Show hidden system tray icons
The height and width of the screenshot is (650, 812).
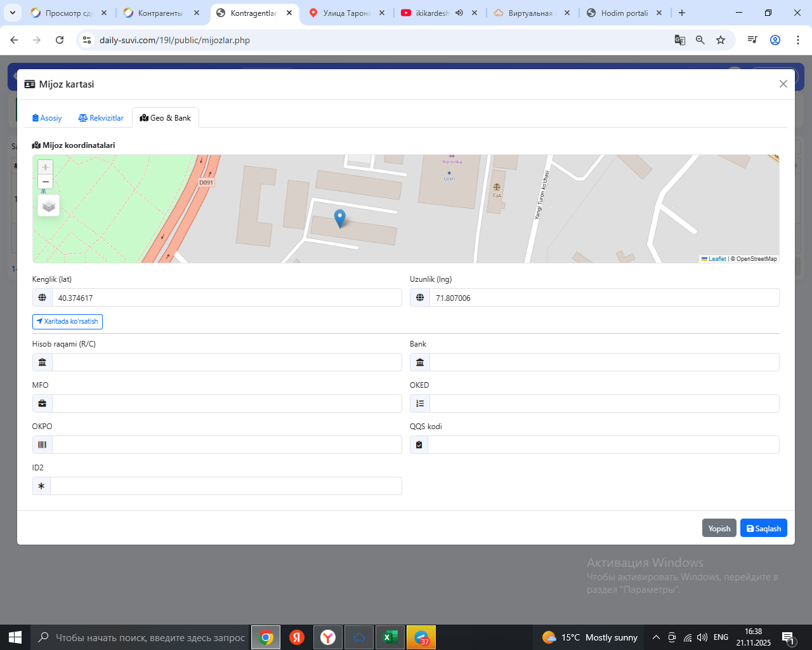(x=656, y=637)
